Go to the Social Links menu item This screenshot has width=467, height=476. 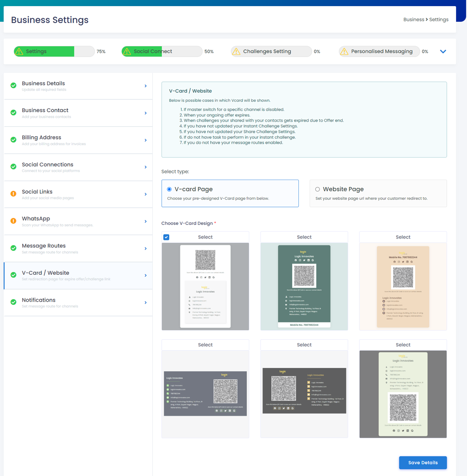tap(78, 194)
